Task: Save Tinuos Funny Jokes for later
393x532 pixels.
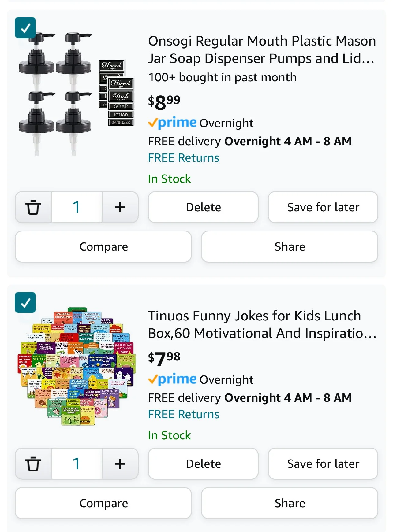Action: (323, 464)
